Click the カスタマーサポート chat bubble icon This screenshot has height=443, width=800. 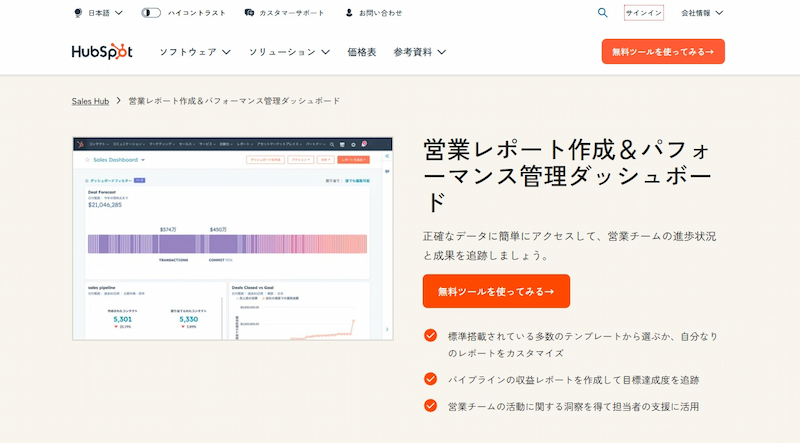[x=249, y=13]
